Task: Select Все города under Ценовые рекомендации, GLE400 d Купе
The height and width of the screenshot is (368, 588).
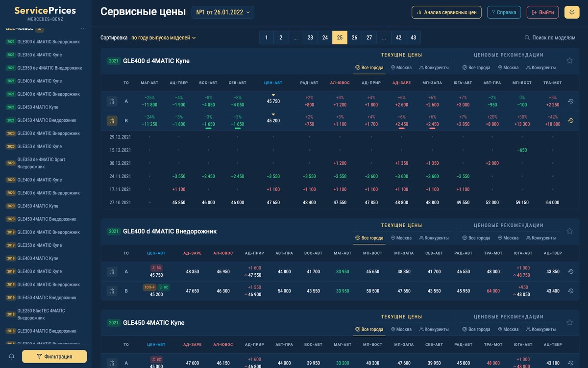Action: pos(476,68)
